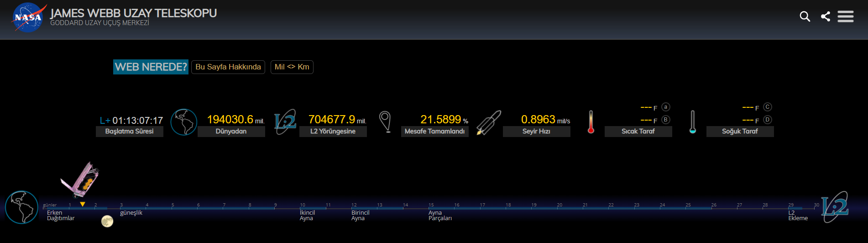Click GODDARD UZAY UÇUŞ MERKEZİ subtitle
This screenshot has height=243, width=868.
(x=99, y=23)
